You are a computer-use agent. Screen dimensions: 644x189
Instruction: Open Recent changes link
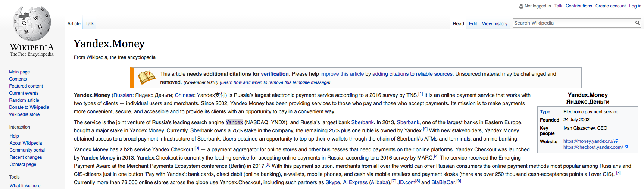26,157
